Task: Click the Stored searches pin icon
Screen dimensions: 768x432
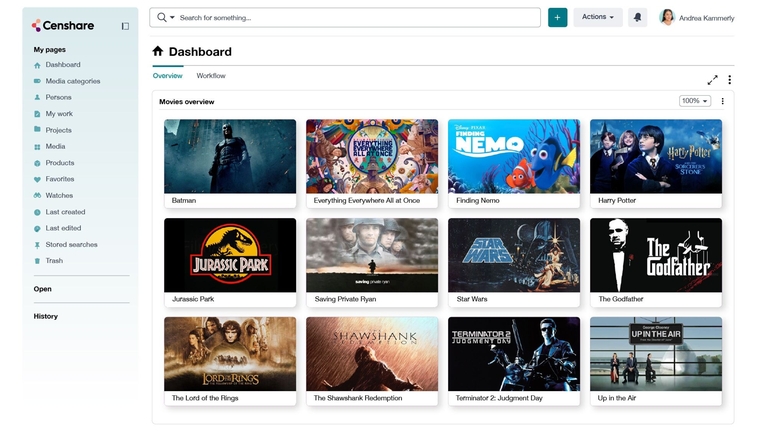Action: point(37,245)
